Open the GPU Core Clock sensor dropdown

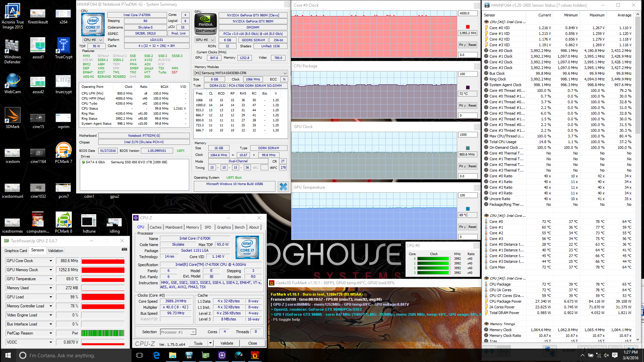51,261
